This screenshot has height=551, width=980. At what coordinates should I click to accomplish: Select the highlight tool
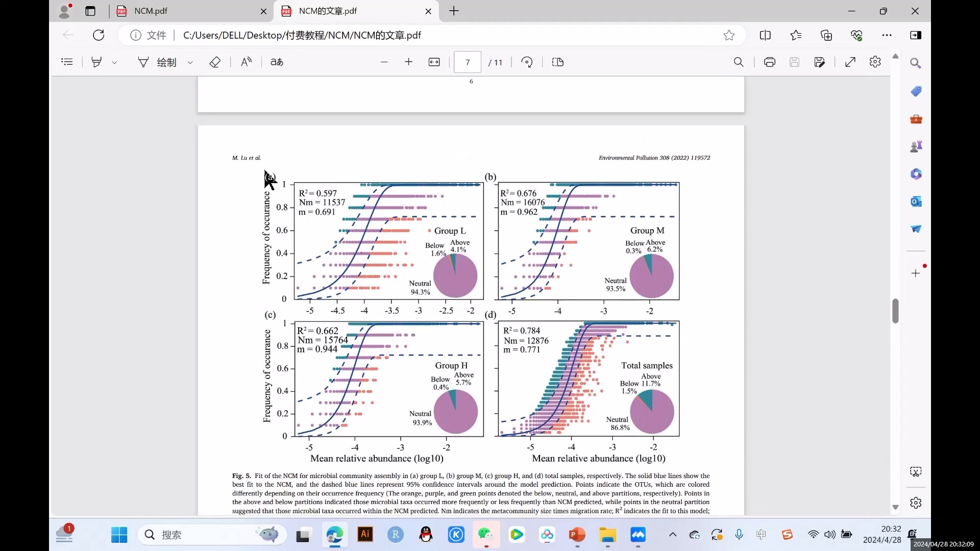point(96,62)
